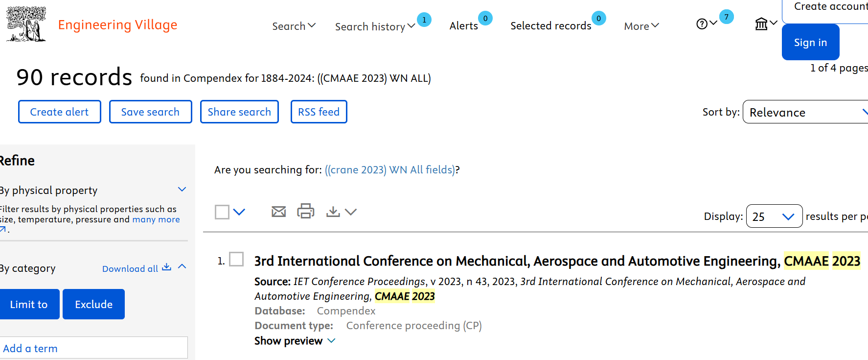Open the help question mark icon
The height and width of the screenshot is (360, 868).
[702, 24]
